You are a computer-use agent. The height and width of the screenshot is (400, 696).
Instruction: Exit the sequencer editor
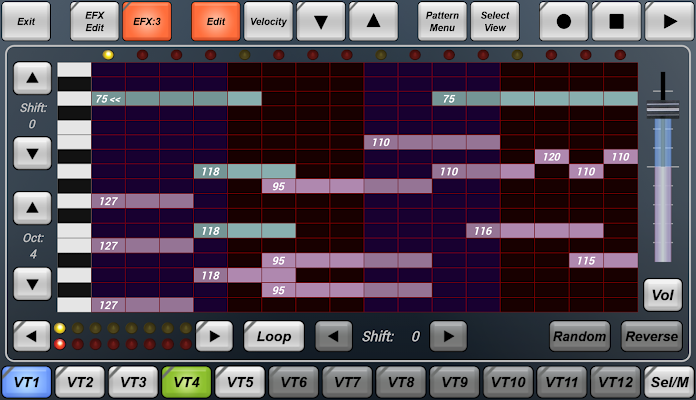click(26, 21)
